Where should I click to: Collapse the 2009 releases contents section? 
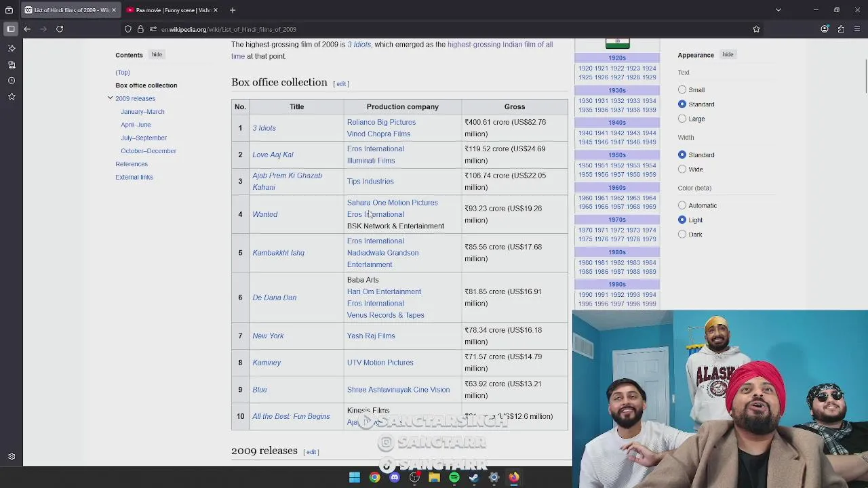[110, 98]
